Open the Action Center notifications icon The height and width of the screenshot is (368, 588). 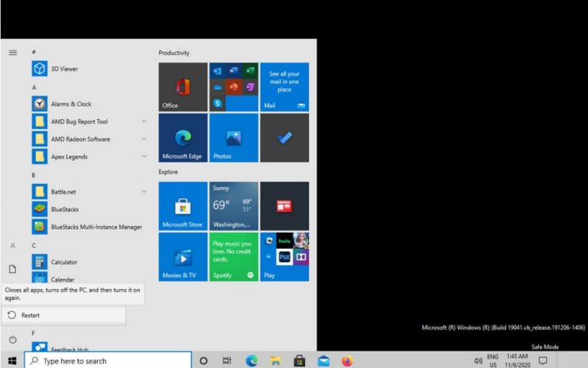click(542, 361)
